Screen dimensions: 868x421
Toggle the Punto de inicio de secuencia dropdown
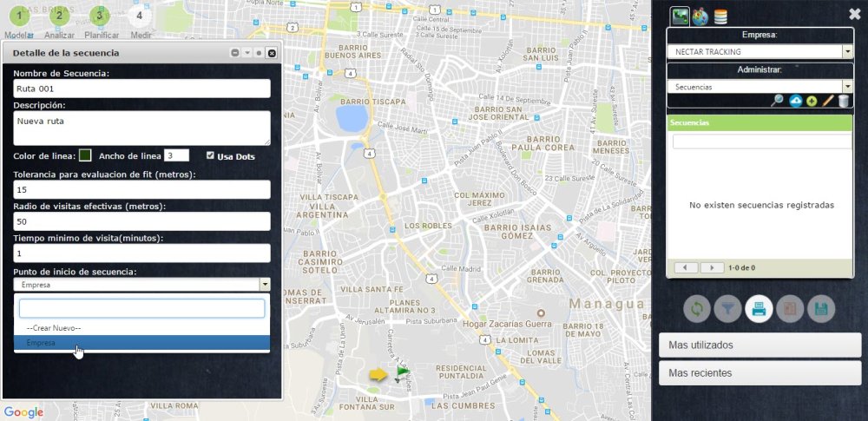pos(141,285)
